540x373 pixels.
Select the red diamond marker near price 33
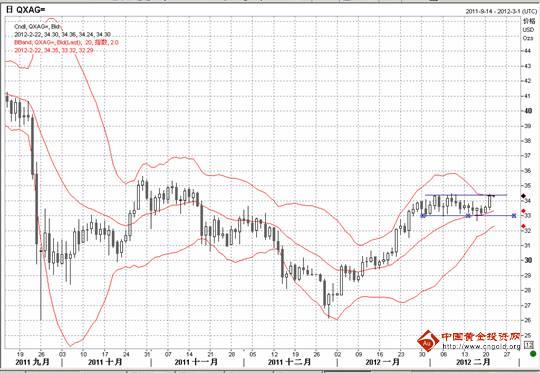(x=523, y=211)
